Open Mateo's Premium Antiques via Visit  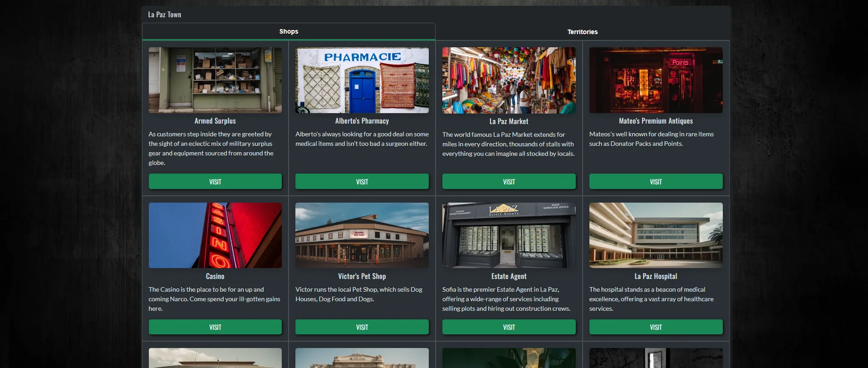pyautogui.click(x=656, y=182)
